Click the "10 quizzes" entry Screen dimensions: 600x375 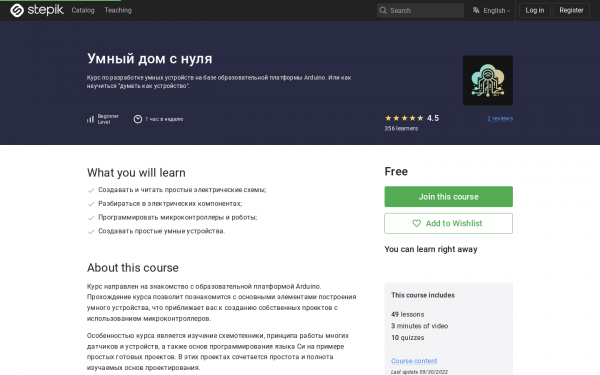(x=408, y=338)
